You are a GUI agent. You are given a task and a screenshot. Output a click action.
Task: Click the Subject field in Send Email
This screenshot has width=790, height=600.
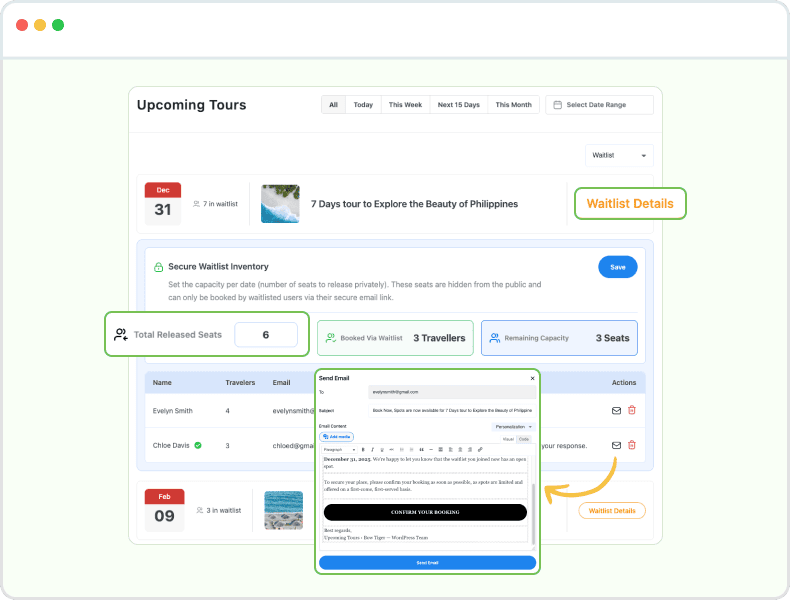pyautogui.click(x=451, y=410)
